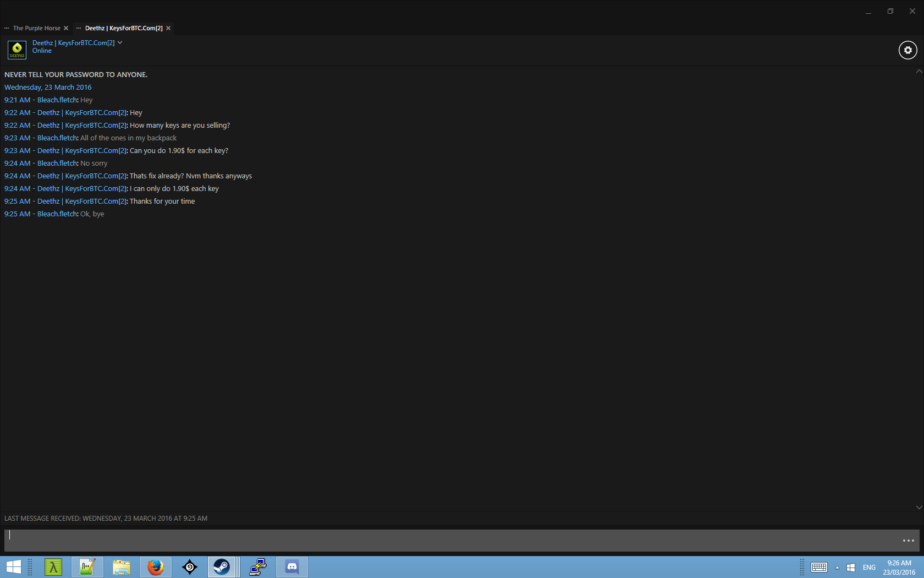Open Notepad++ from the taskbar

(x=87, y=567)
